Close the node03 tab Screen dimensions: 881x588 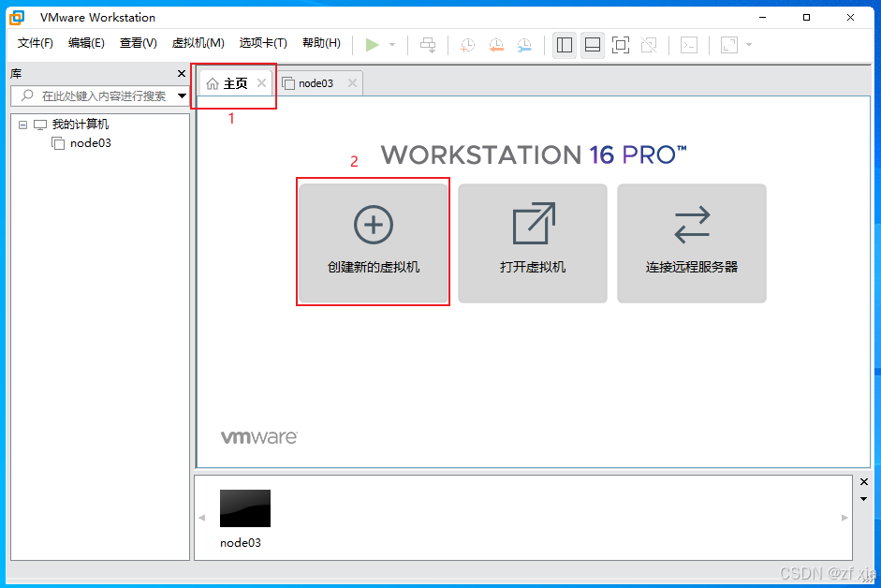click(x=352, y=83)
